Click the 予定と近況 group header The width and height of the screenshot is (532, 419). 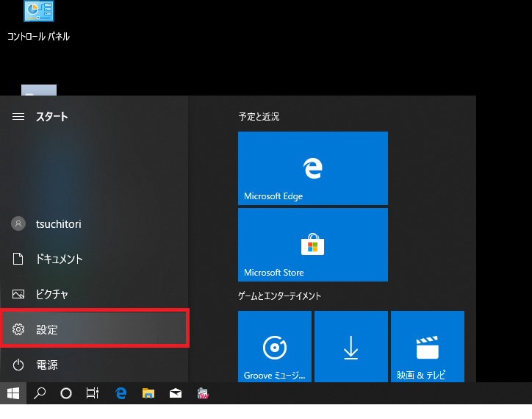(259, 117)
